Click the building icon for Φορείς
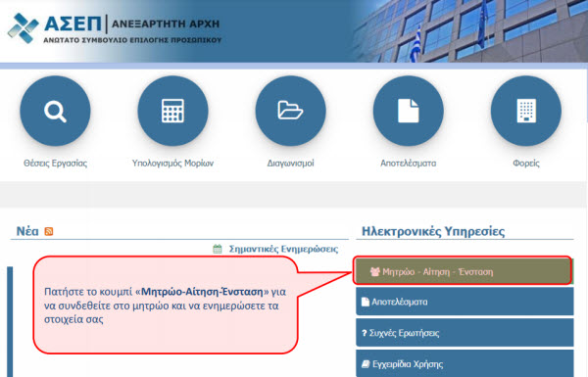Viewport: 588px width, 377px height. [526, 111]
